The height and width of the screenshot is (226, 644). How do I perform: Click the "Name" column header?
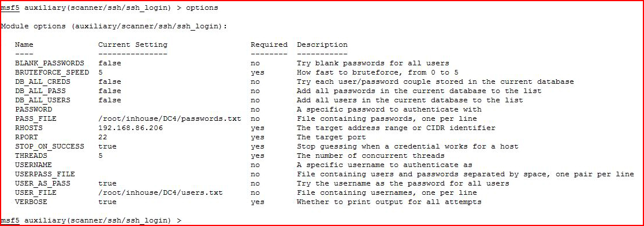[x=24, y=45]
